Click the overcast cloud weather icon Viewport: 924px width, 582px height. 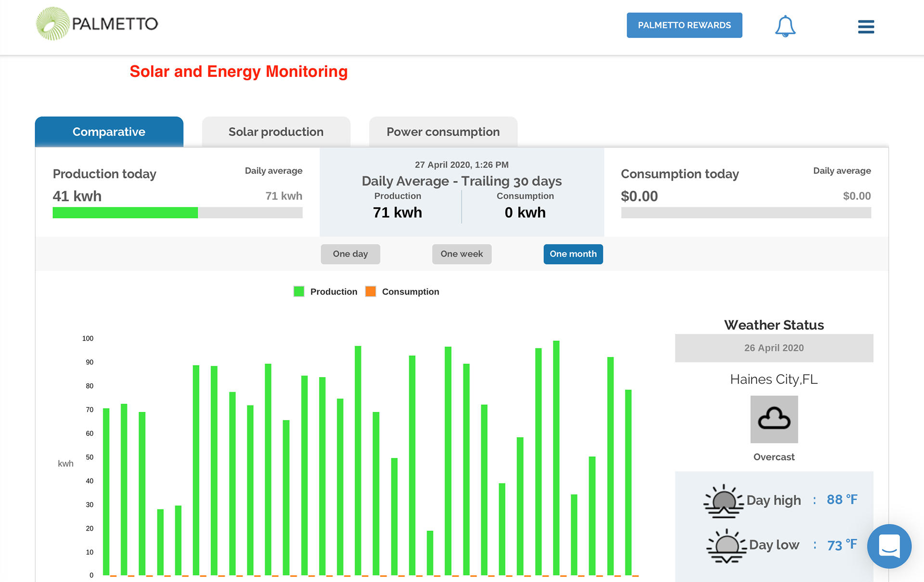774,419
